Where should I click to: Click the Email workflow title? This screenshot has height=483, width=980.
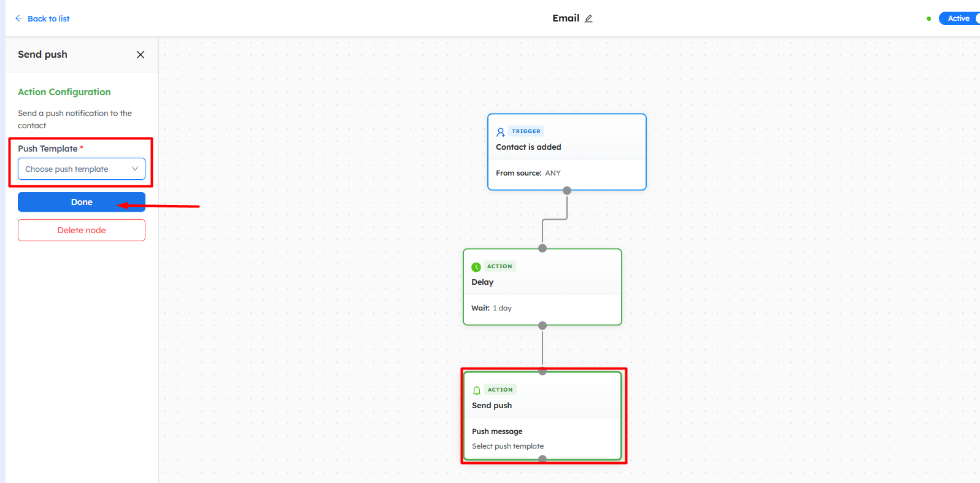(x=565, y=18)
